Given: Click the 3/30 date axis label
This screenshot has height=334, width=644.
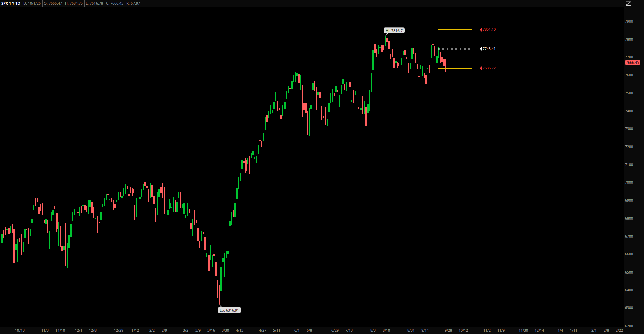Looking at the screenshot, I should click(225, 330).
